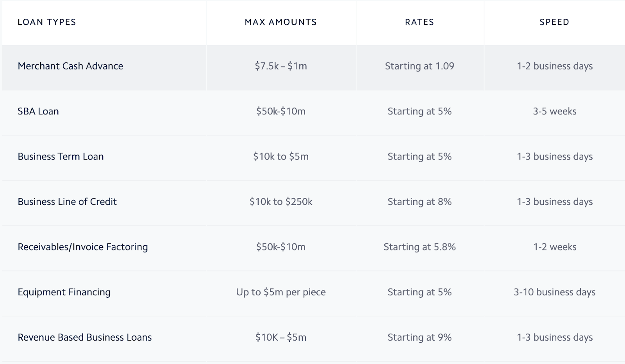Click the Up to $5m per piece cell

pos(281,292)
